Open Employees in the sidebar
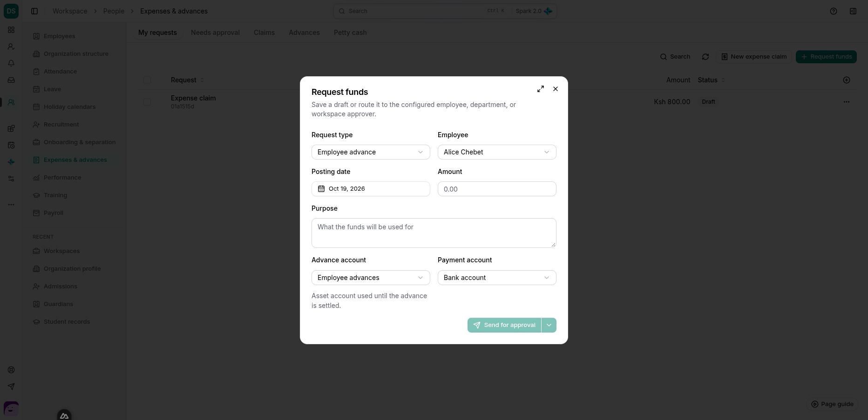This screenshot has width=868, height=420. click(x=75, y=36)
